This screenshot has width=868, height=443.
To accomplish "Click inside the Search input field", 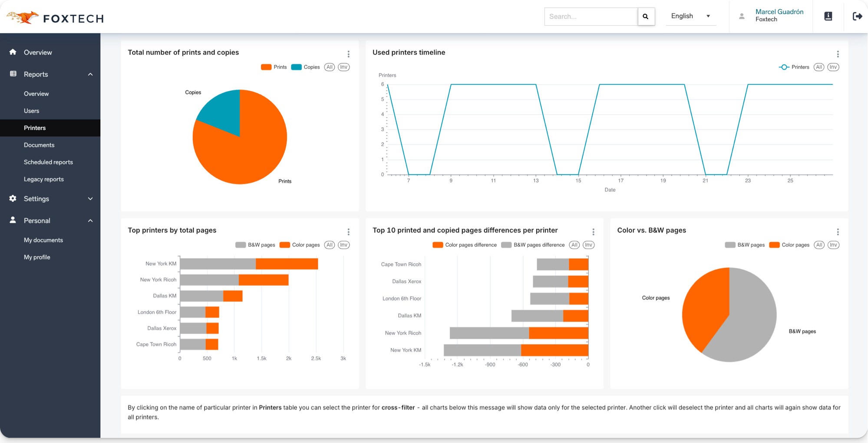I will point(591,16).
